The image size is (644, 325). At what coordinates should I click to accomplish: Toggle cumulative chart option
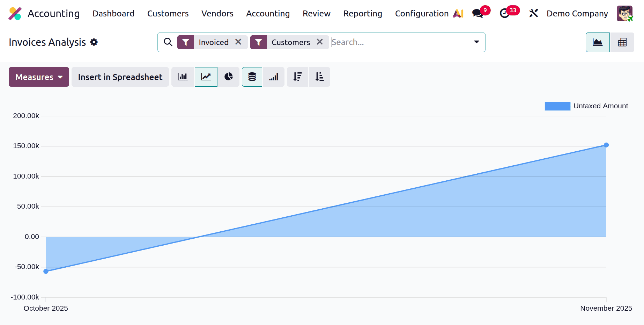274,77
